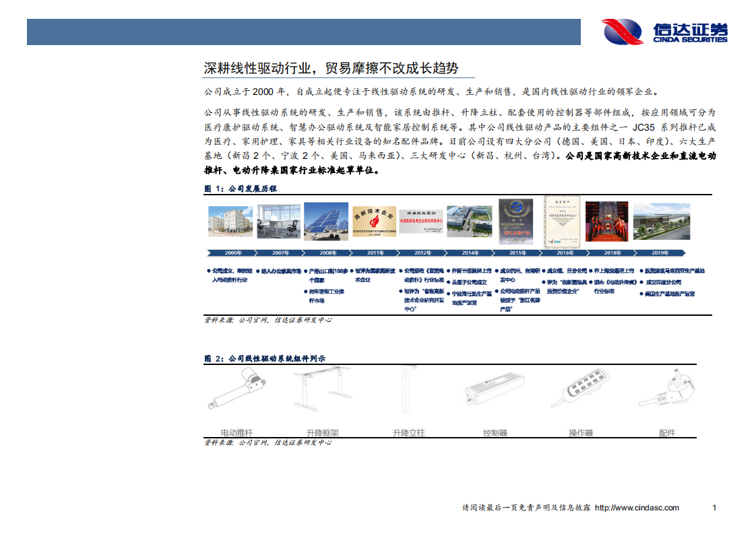
Task: Click the page number 1 at bottom
Action: (713, 508)
